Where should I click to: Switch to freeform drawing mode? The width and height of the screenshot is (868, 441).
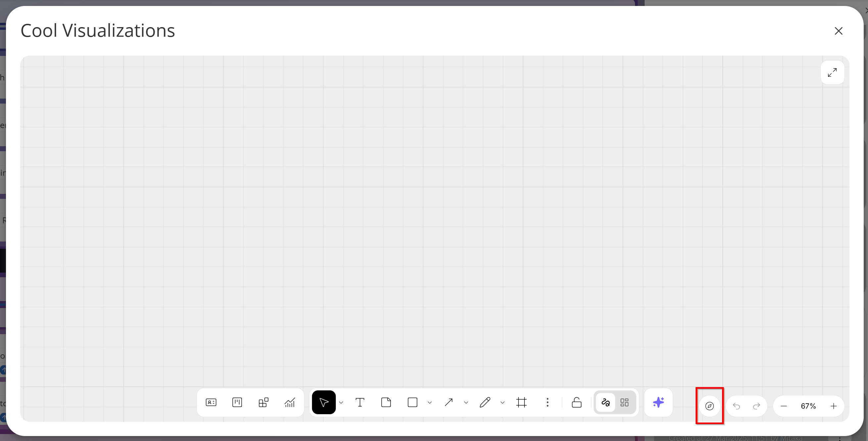coord(606,402)
